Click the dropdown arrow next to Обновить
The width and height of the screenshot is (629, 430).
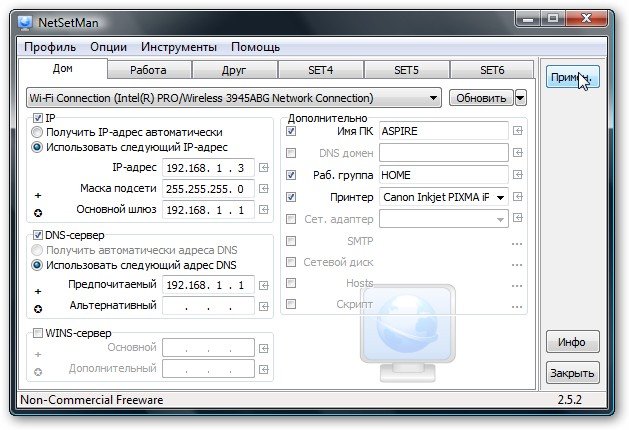pos(521,98)
